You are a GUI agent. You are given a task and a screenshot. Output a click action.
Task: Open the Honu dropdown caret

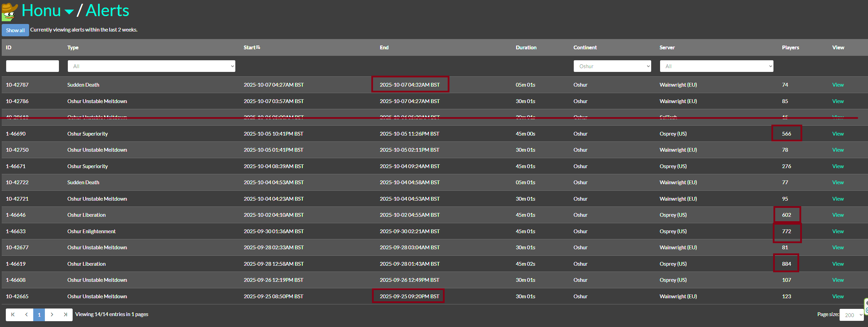pos(69,12)
